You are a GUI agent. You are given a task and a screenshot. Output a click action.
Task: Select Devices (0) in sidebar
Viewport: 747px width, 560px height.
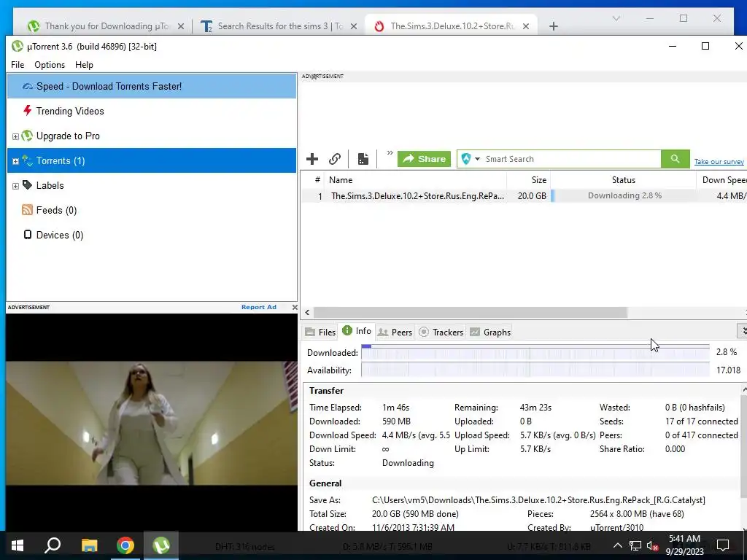point(60,235)
